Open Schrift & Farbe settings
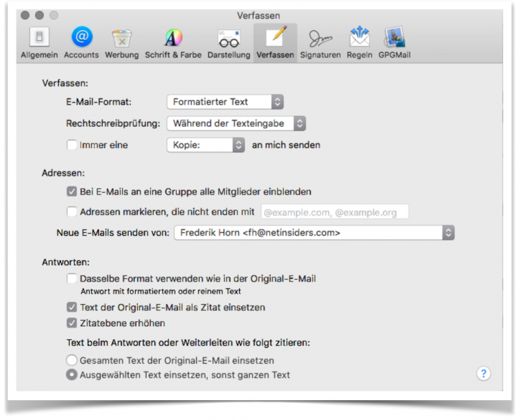520x420 pixels. coord(173,42)
